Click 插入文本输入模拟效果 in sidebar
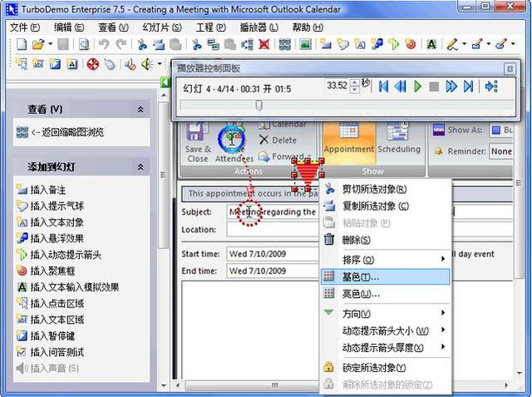Screen dimensions: 532x397 [67, 287]
